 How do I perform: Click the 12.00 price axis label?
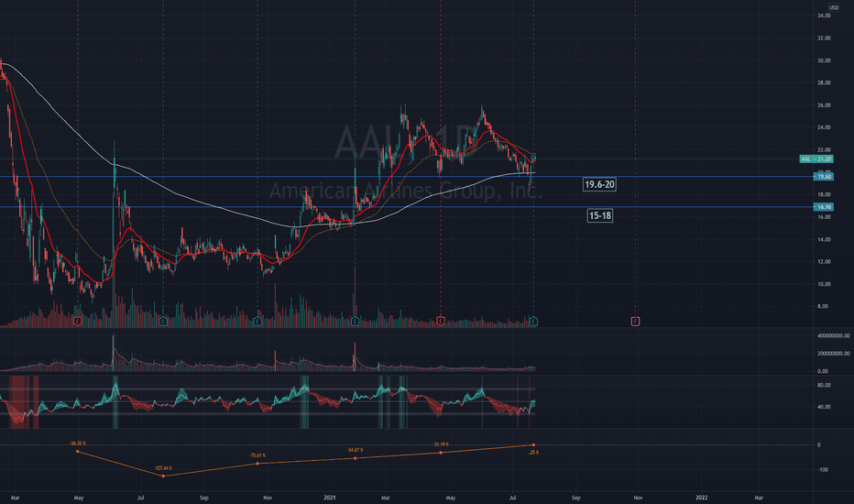coord(824,261)
